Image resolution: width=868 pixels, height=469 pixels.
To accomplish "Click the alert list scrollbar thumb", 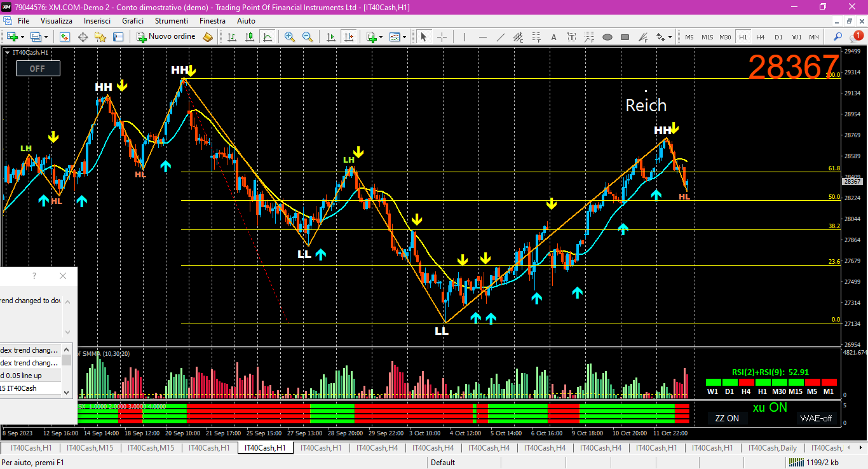I will pyautogui.click(x=67, y=360).
